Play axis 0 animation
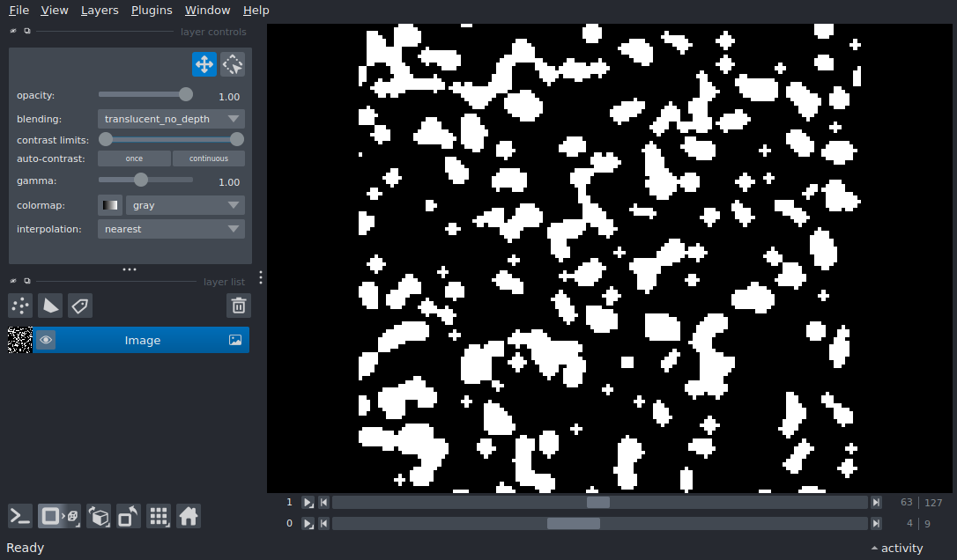Screen dimensions: 957x560 point(308,523)
